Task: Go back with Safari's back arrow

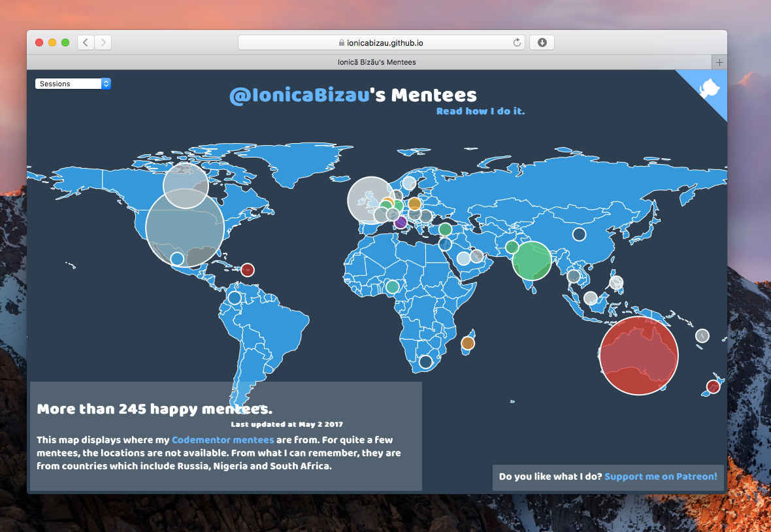Action: (x=86, y=42)
